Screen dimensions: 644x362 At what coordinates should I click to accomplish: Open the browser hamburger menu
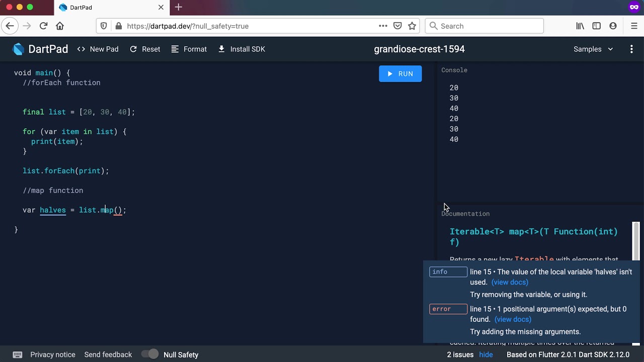coord(634,26)
